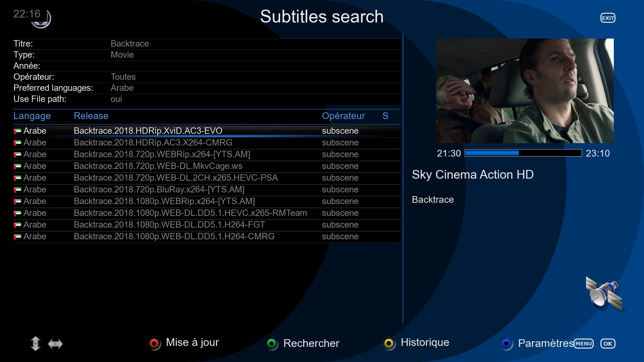Click the EXIT button top right
Screen dimensions: 644x362
click(609, 18)
